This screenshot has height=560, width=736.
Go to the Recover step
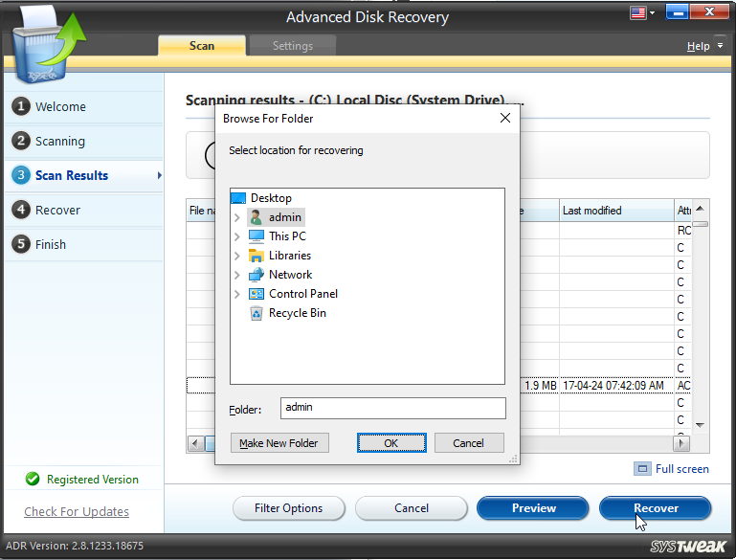(x=57, y=210)
